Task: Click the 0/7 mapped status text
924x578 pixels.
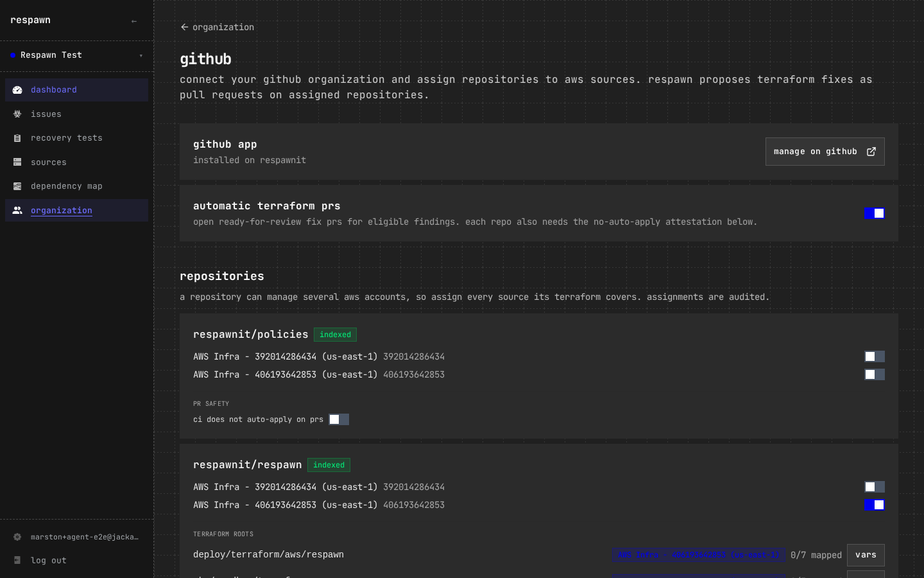Action: [816, 555]
